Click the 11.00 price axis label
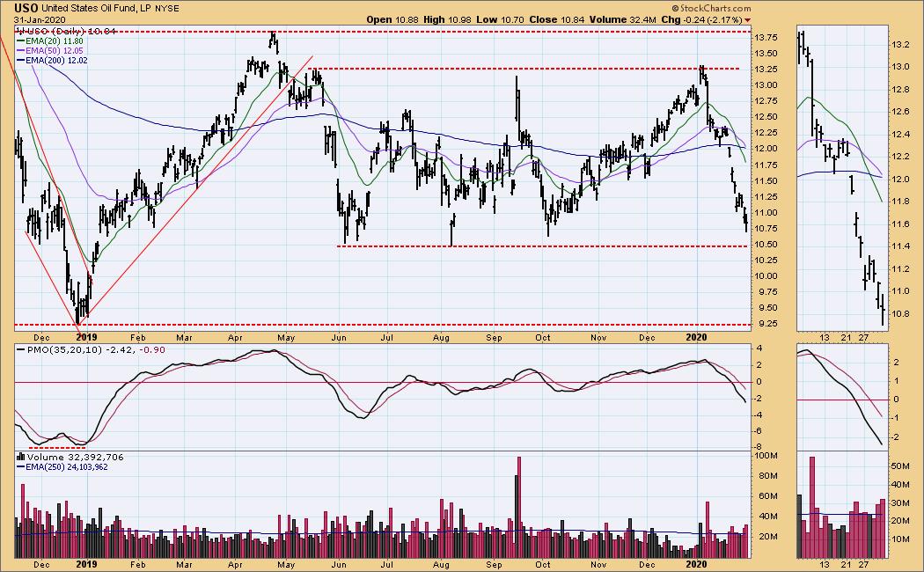924x572 pixels. click(x=766, y=213)
